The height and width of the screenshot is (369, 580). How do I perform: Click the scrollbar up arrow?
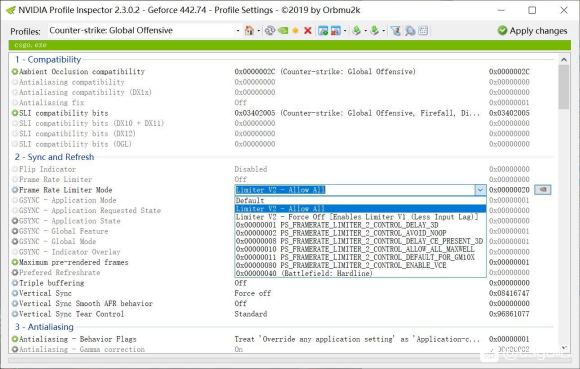[564, 59]
